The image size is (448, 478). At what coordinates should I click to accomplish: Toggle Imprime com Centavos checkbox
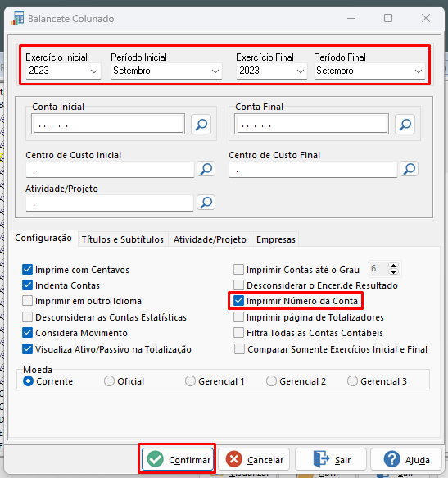point(27,269)
